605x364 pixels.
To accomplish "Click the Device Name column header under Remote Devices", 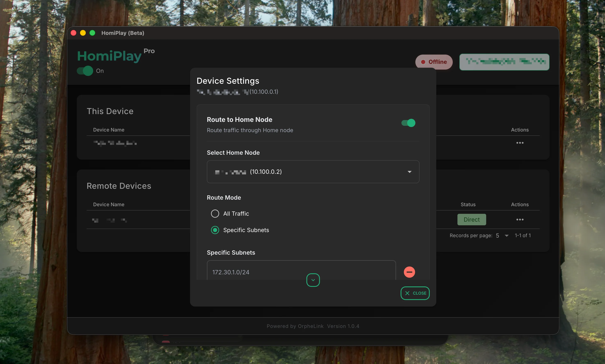I will (109, 204).
